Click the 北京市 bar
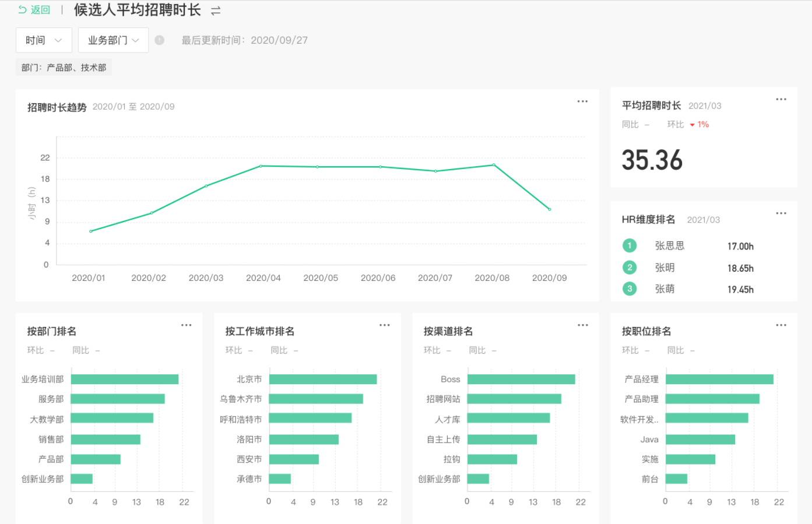 click(x=323, y=379)
